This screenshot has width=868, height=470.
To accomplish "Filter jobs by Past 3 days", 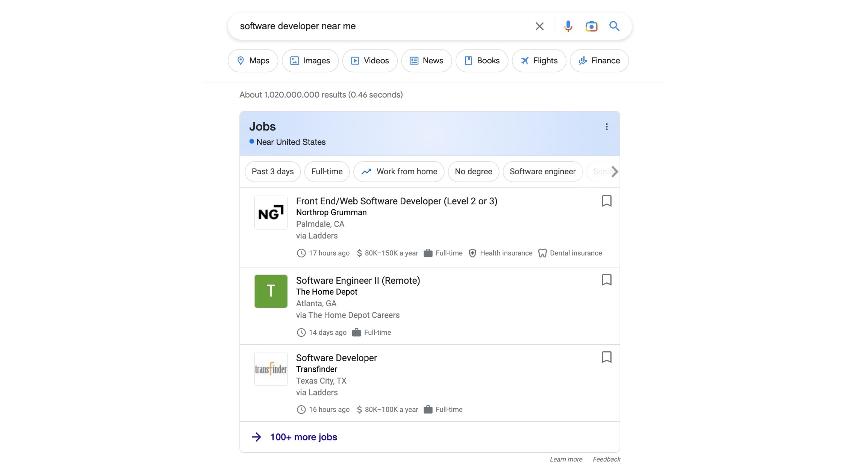I will pos(273,171).
